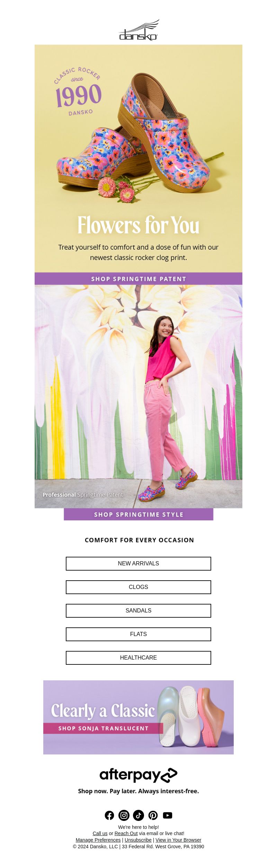Click Shop Sonja Translucent banner
Image resolution: width=277 pixels, height=868 pixels.
[103, 728]
